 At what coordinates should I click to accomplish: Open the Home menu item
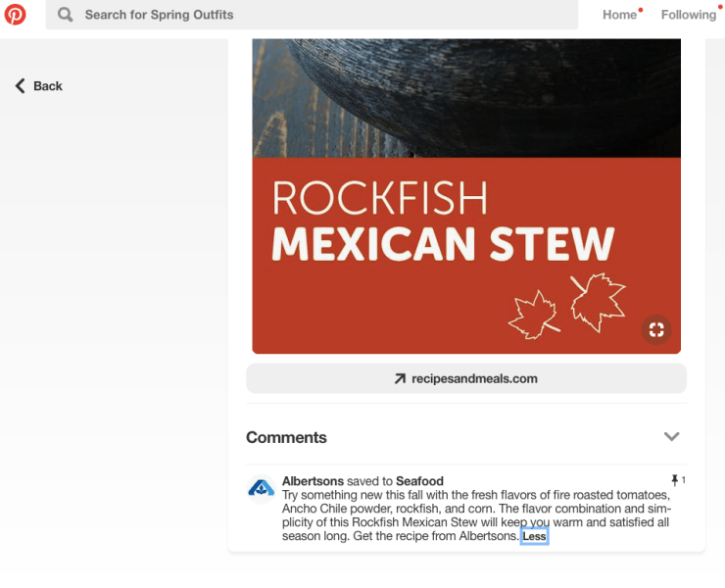[x=619, y=15]
